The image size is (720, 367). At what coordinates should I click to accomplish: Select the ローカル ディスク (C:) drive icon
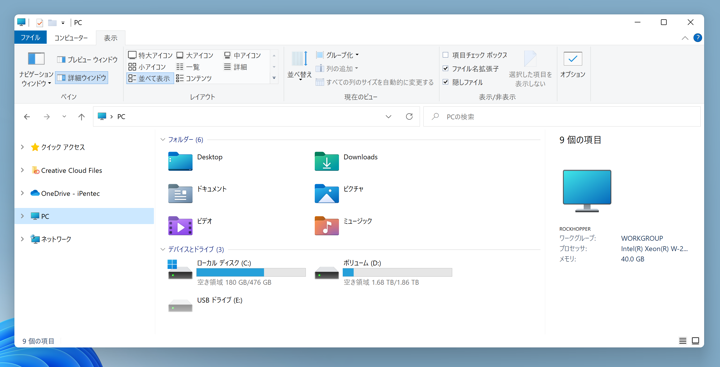pyautogui.click(x=180, y=270)
